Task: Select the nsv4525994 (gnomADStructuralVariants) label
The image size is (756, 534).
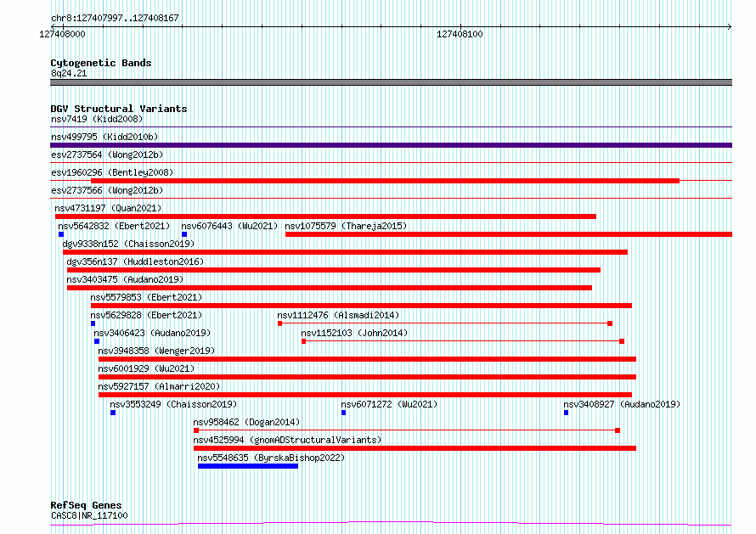Action: coord(287,440)
